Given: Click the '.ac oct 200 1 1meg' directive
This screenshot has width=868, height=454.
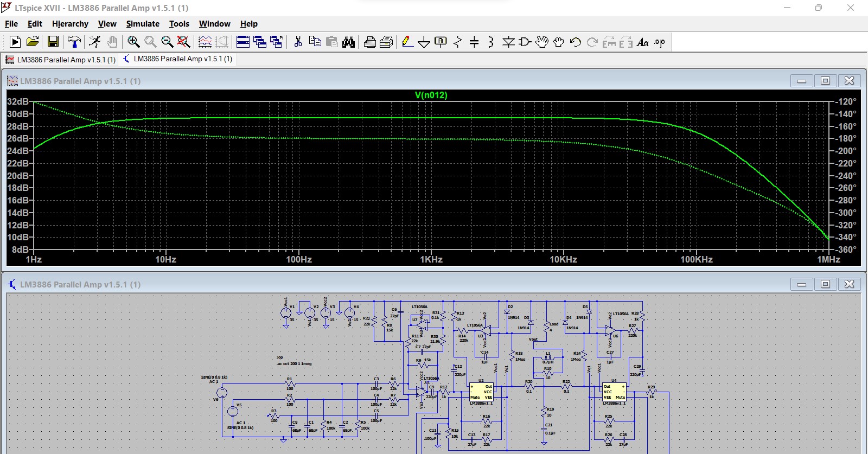Looking at the screenshot, I should 294,364.
